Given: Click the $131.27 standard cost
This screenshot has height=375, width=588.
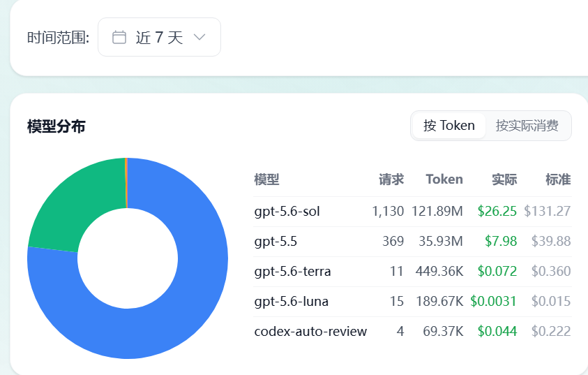Looking at the screenshot, I should (548, 212).
